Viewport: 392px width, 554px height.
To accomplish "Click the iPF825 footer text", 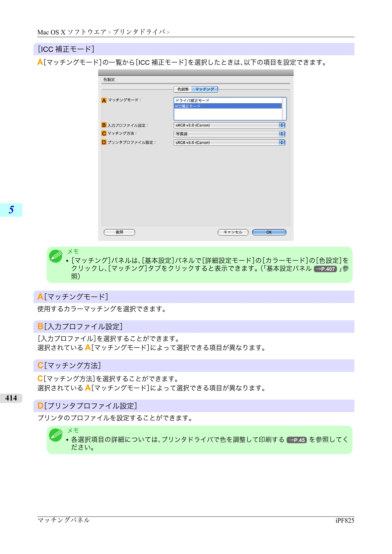I will click(x=345, y=521).
